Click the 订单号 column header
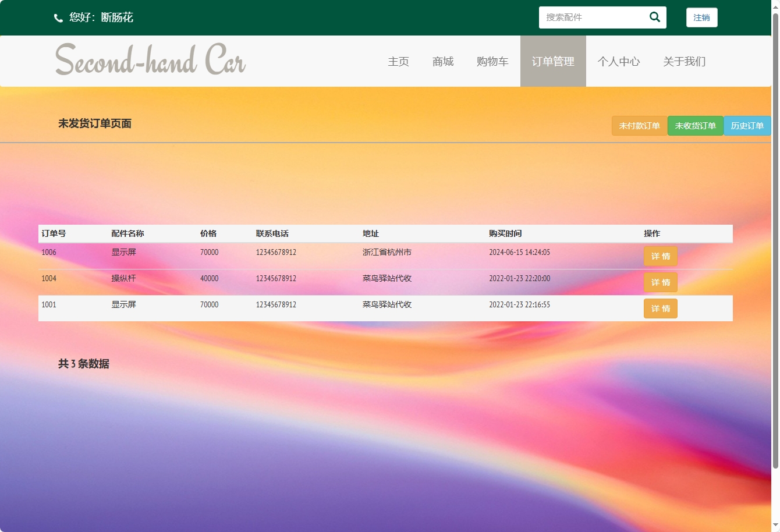 54,233
